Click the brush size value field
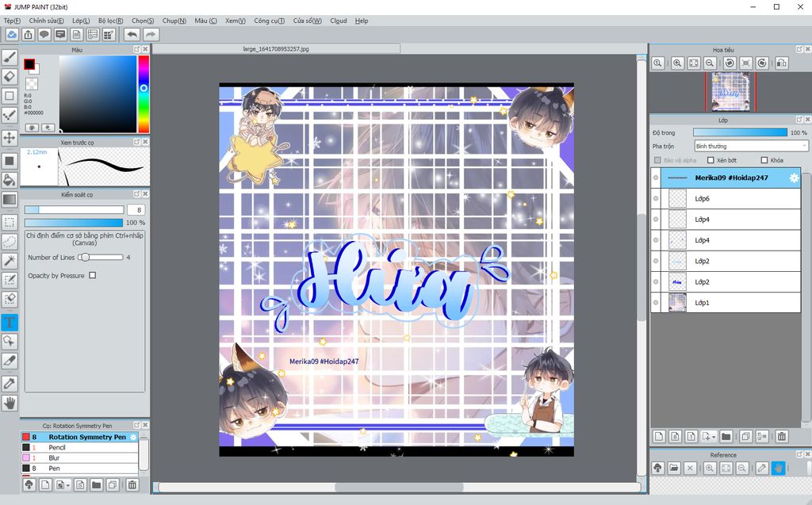Image resolution: width=812 pixels, height=505 pixels. pyautogui.click(x=136, y=210)
